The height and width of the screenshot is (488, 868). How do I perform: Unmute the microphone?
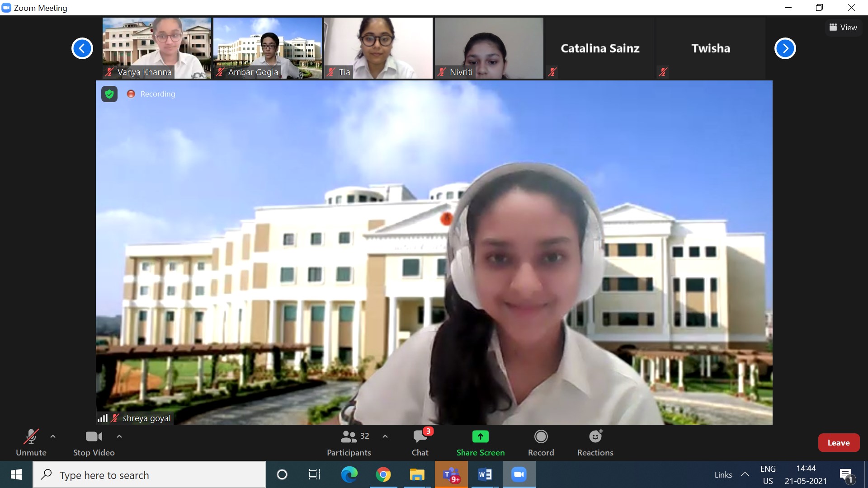click(x=31, y=442)
